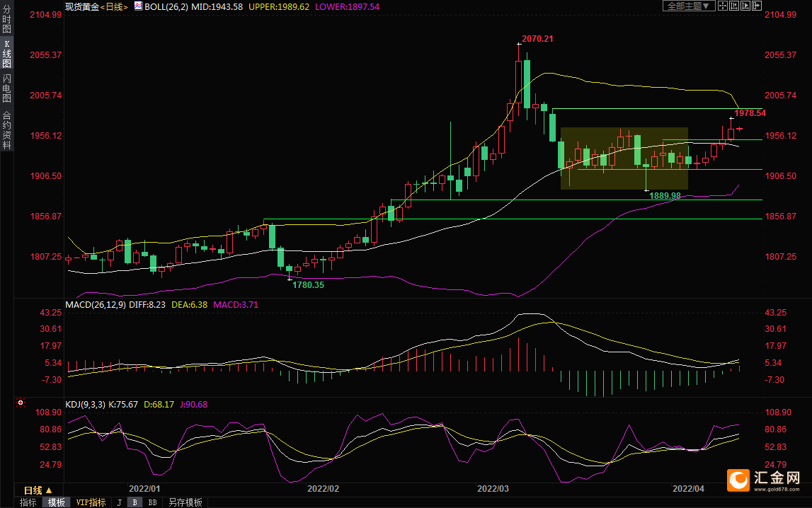Image resolution: width=812 pixels, height=508 pixels.
Task: Click the 1856.87 left axis label
Action: (x=45, y=217)
